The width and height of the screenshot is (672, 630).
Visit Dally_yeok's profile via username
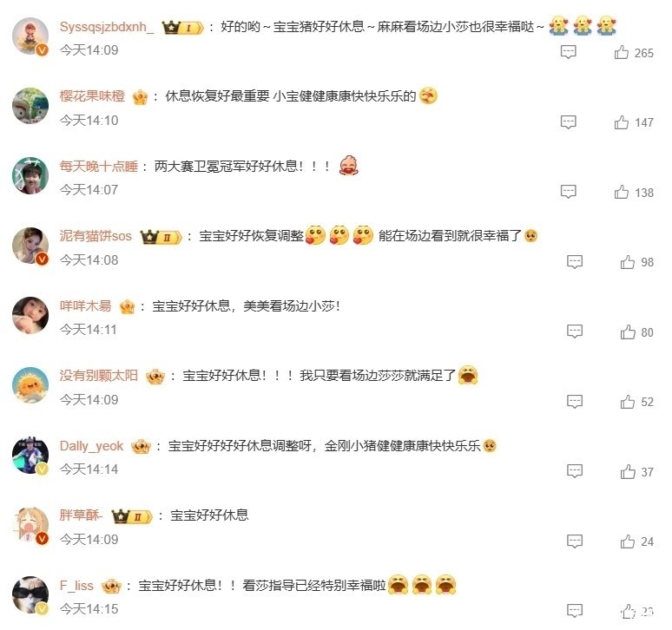(x=91, y=446)
